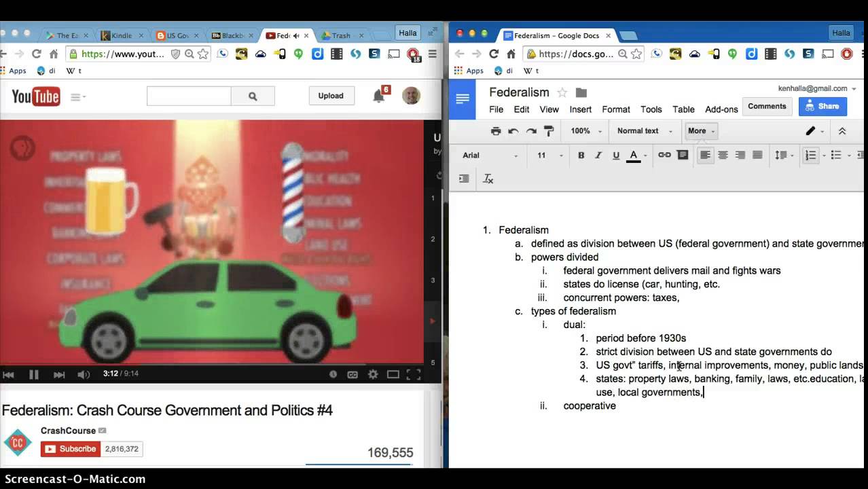
Task: Apply center alignment in Docs
Action: (x=723, y=155)
